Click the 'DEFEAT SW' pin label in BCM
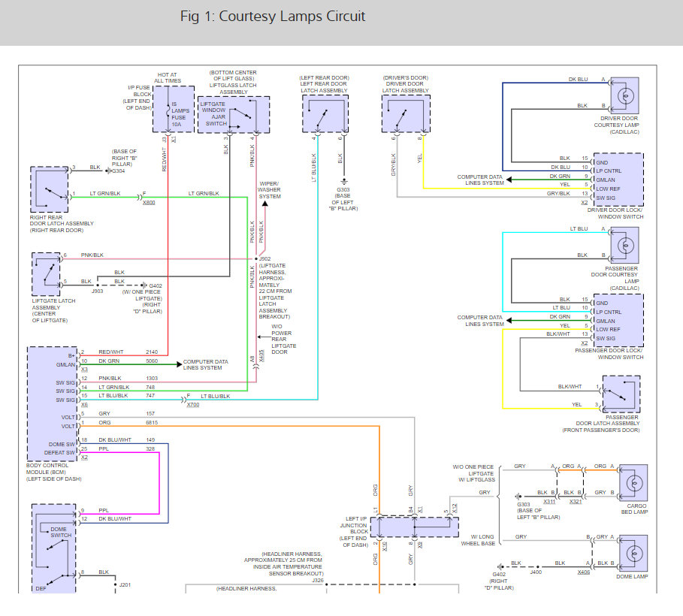Image resolution: width=683 pixels, height=616 pixels. pyautogui.click(x=59, y=453)
